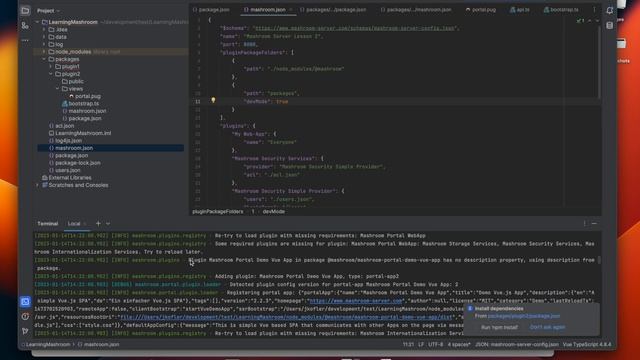Image resolution: width=640 pixels, height=360 pixels.
Task: Open the package.json link in the notification
Action: (524, 316)
